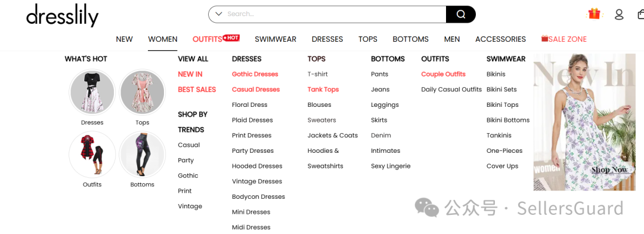Open the gift box promotions icon
This screenshot has height=234, width=644.
(595, 14)
